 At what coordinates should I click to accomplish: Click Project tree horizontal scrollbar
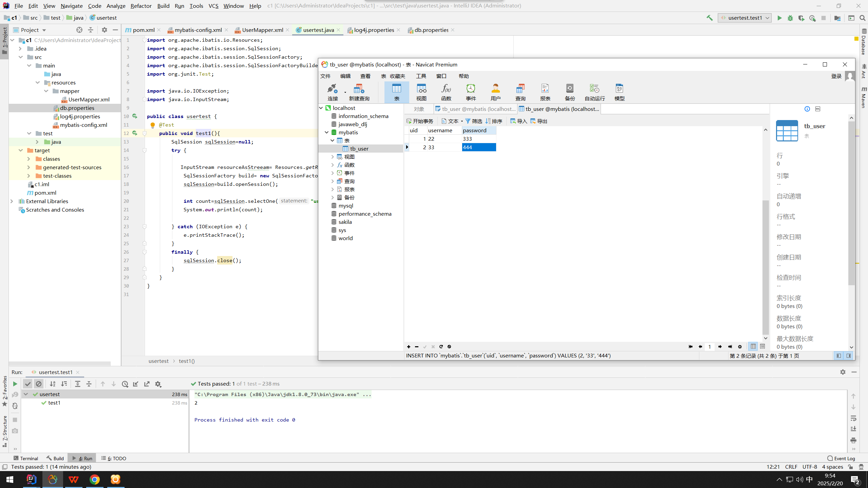pos(60,363)
